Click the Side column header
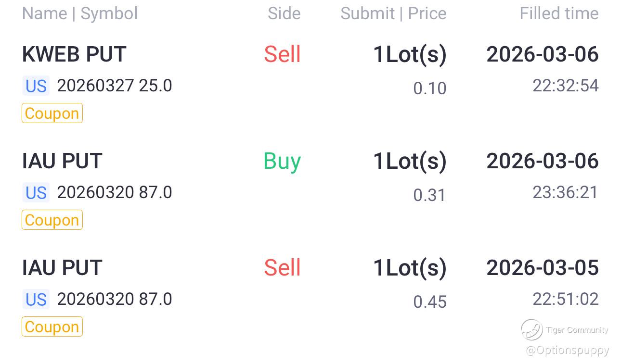621x364 pixels. tap(284, 13)
